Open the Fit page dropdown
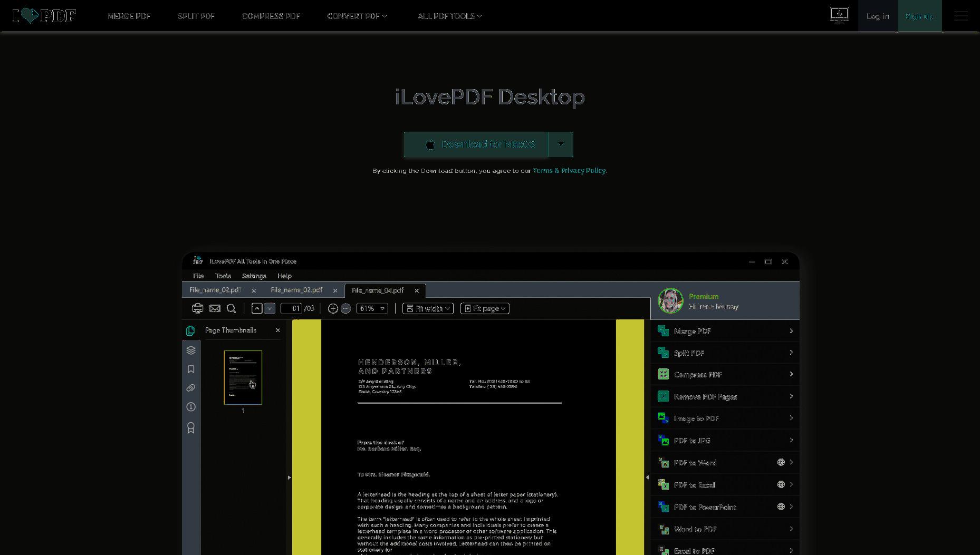Viewport: 980px width, 555px height. point(485,308)
